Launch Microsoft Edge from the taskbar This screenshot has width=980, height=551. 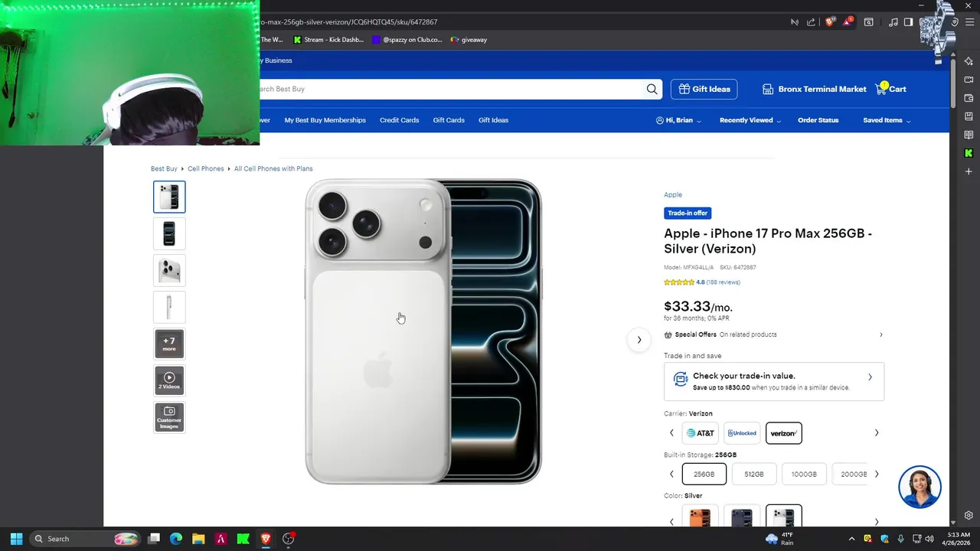pos(176,539)
